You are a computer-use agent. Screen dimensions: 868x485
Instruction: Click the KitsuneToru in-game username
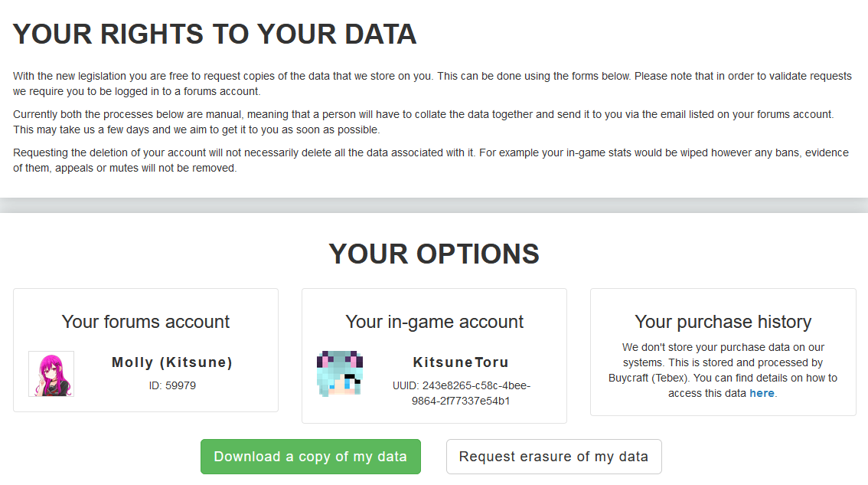461,362
